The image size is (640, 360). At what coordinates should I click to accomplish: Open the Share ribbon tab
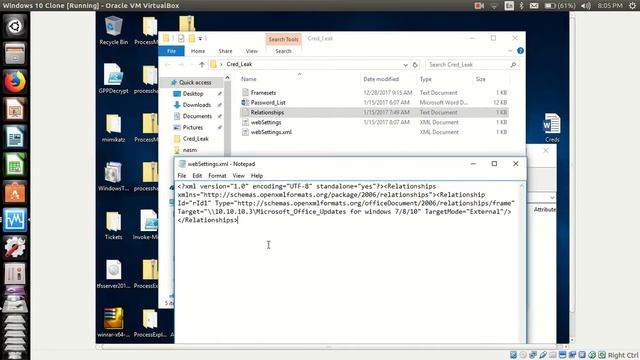click(225, 51)
